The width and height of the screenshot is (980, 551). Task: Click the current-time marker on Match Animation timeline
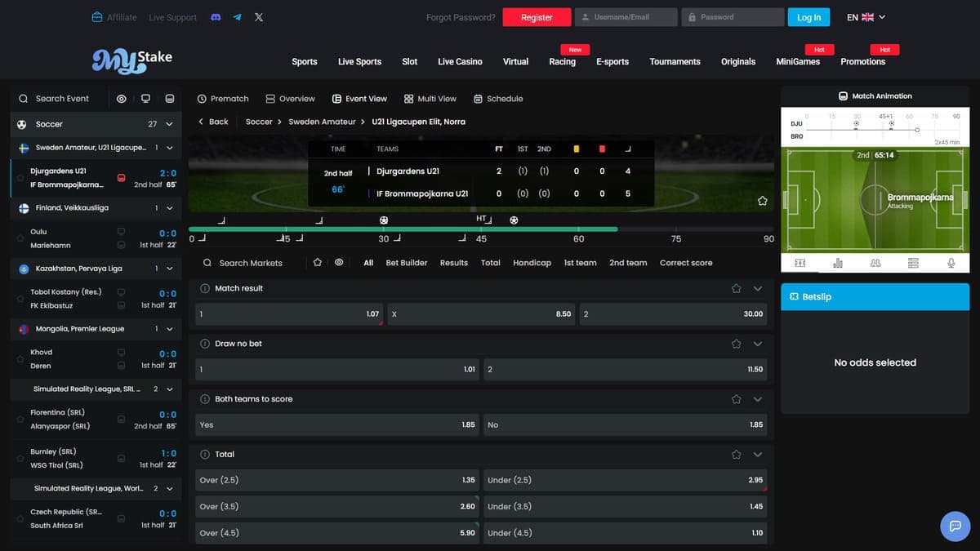click(x=917, y=130)
